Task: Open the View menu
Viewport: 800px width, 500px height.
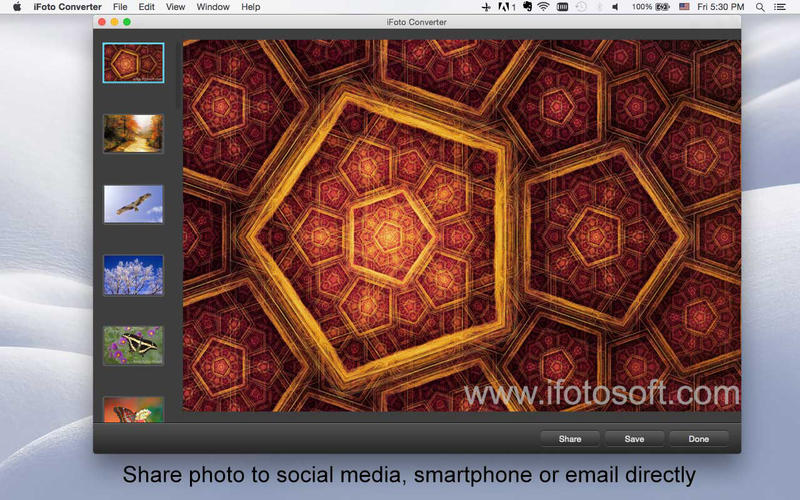Action: 176,7
